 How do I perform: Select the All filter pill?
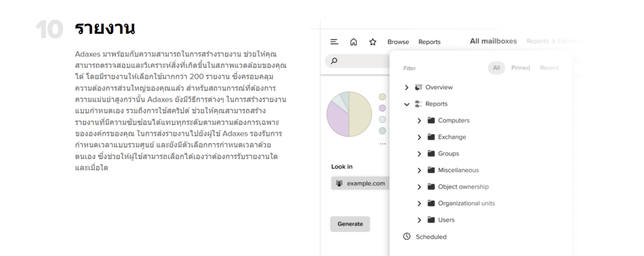(496, 68)
